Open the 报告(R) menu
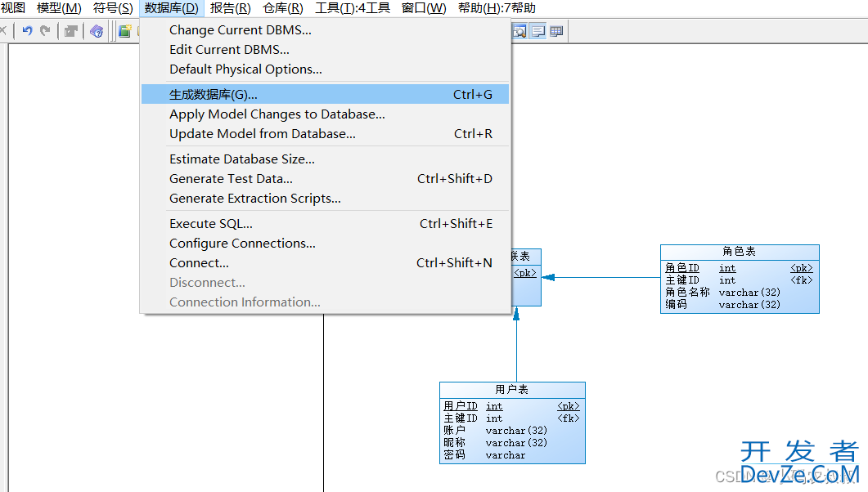Viewport: 868px width, 492px height. point(230,8)
